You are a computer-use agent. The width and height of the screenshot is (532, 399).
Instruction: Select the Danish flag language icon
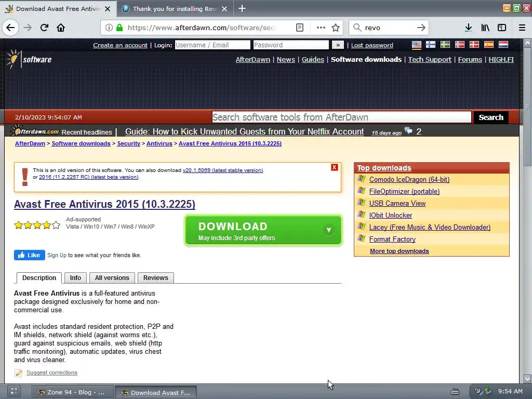pos(474,45)
